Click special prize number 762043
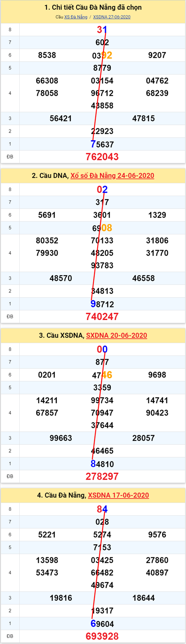Viewport: 186px width, 644px height. click(x=102, y=157)
